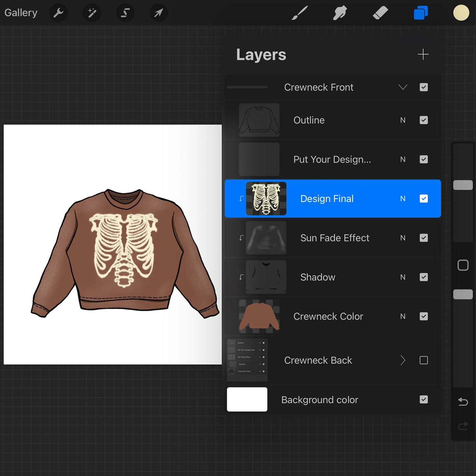Select the Background color layer thumbnail
This screenshot has width=476, height=476.
click(247, 400)
